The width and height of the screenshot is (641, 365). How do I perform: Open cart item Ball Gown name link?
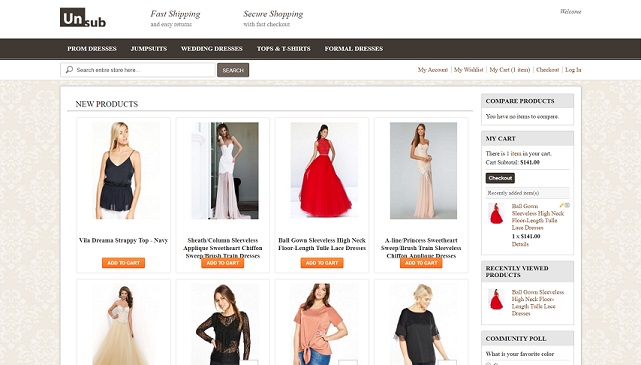[538, 217]
